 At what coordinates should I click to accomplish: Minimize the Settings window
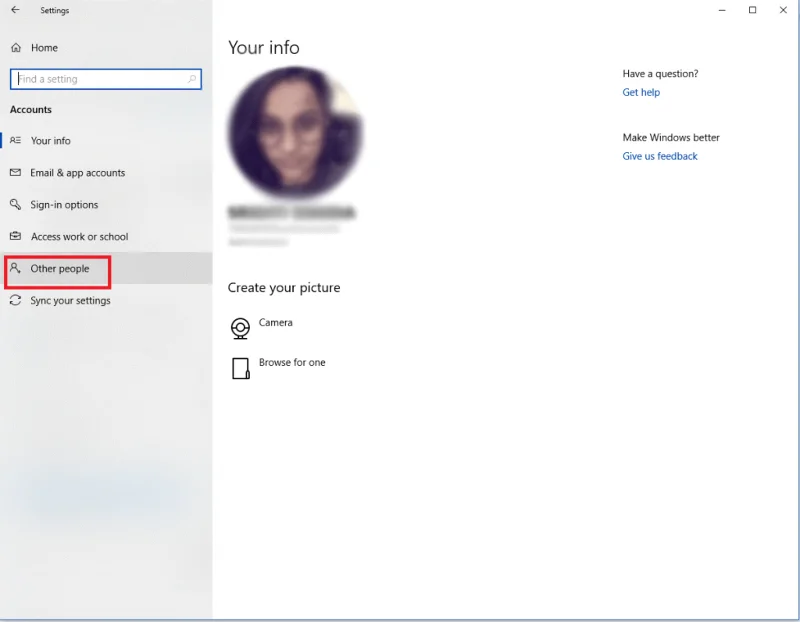pos(722,10)
